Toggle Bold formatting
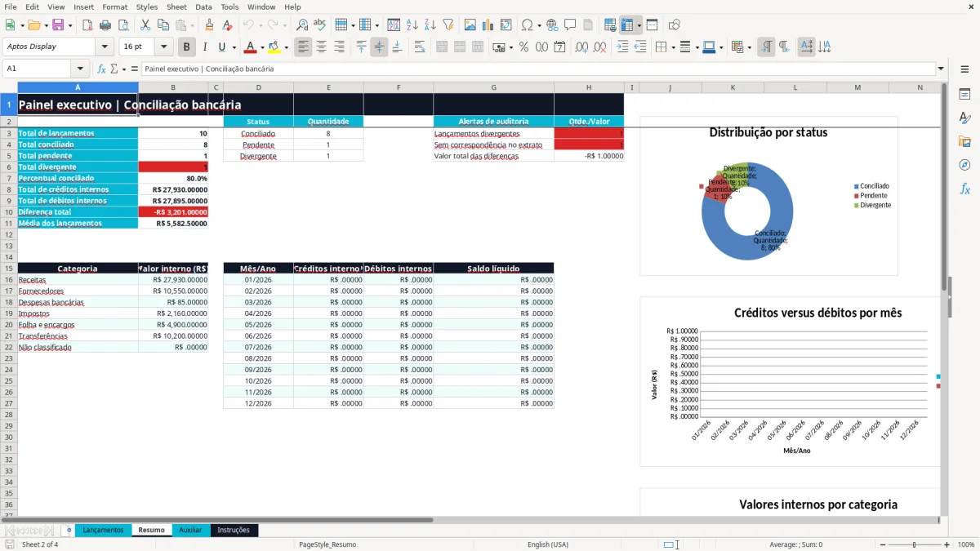 click(187, 47)
